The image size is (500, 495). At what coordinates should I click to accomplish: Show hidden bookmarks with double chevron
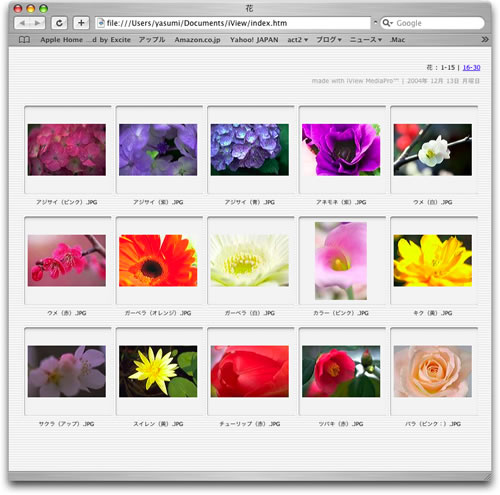coord(485,40)
